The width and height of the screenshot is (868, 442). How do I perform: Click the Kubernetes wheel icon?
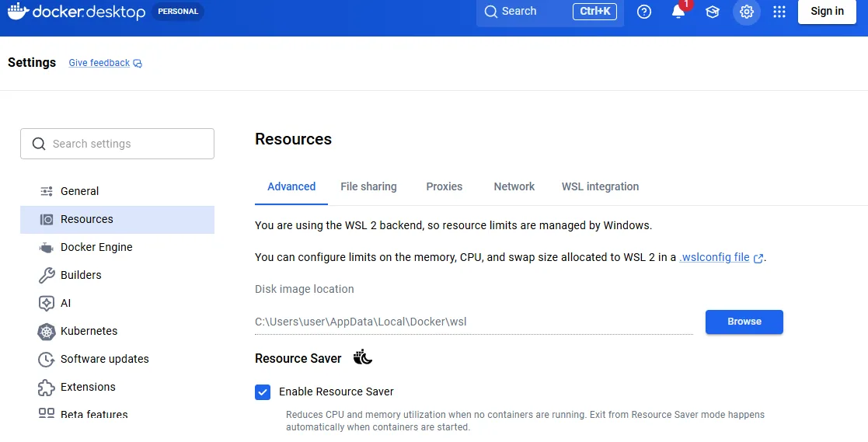pos(47,332)
